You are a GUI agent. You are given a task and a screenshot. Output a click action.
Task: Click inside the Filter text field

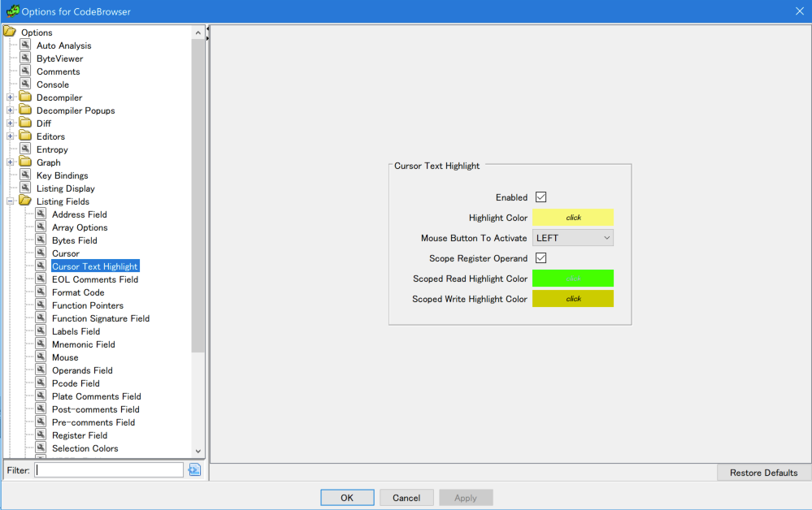(109, 469)
